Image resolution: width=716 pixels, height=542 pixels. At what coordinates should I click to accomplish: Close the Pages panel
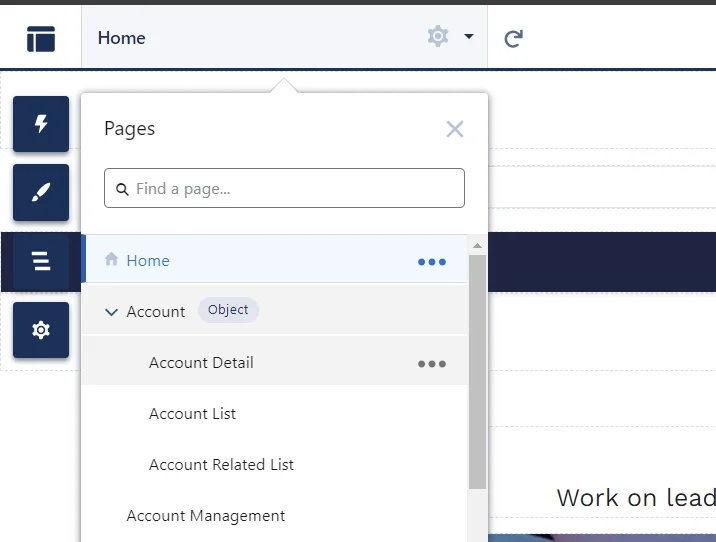click(455, 128)
